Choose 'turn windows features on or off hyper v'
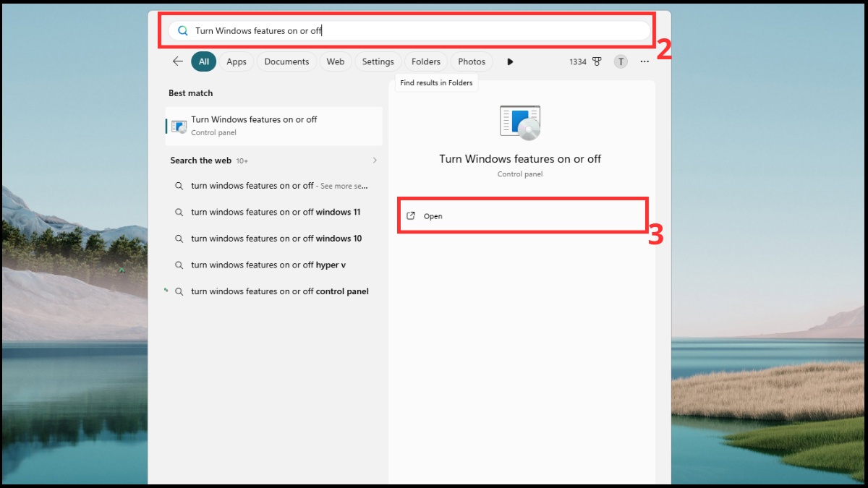This screenshot has width=868, height=488. (274, 265)
